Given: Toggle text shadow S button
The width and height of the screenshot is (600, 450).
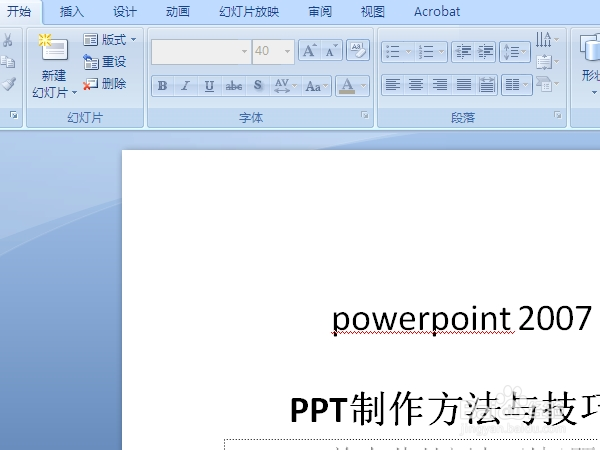Looking at the screenshot, I should (258, 86).
